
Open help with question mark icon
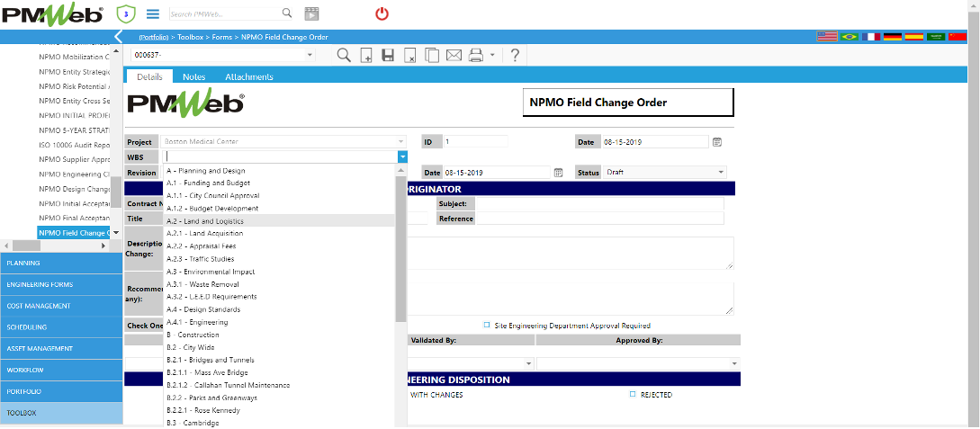click(515, 55)
